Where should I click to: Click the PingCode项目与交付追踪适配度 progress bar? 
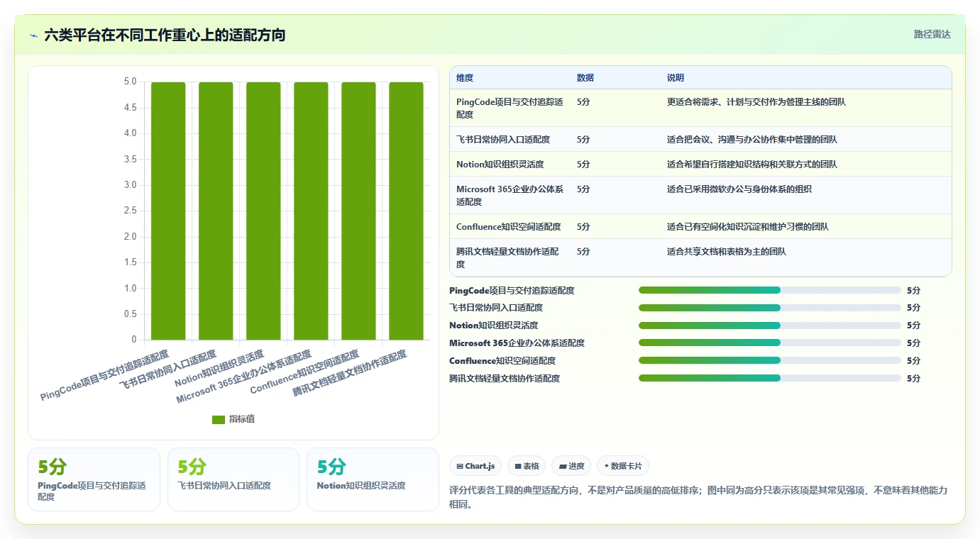pyautogui.click(x=769, y=290)
